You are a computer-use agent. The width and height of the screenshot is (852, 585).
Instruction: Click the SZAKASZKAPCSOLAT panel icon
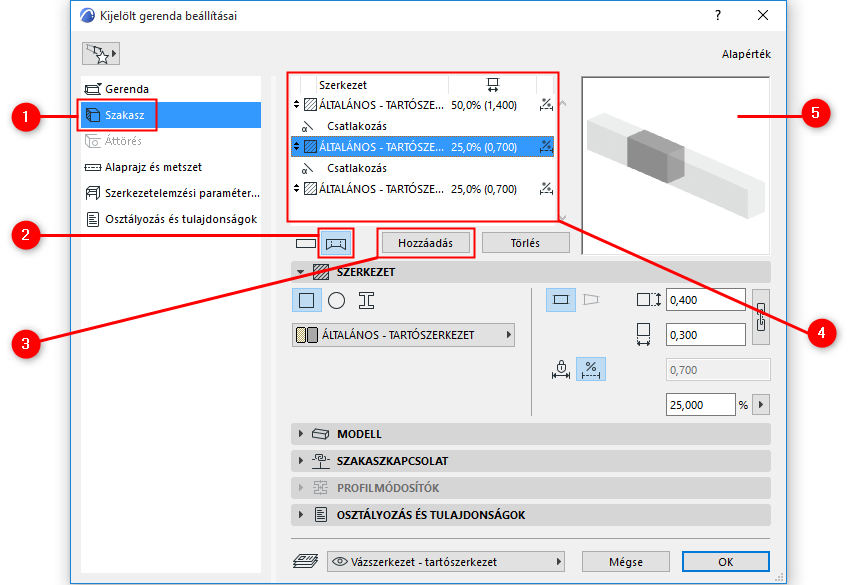click(321, 461)
